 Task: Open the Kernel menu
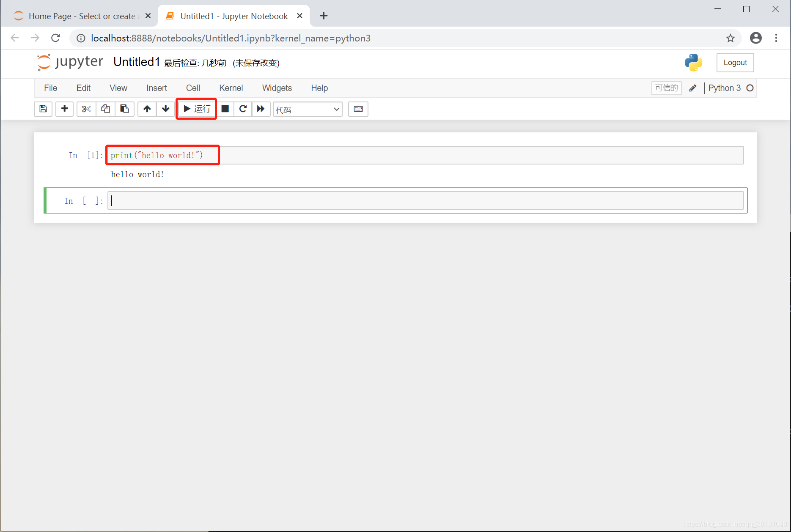231,88
